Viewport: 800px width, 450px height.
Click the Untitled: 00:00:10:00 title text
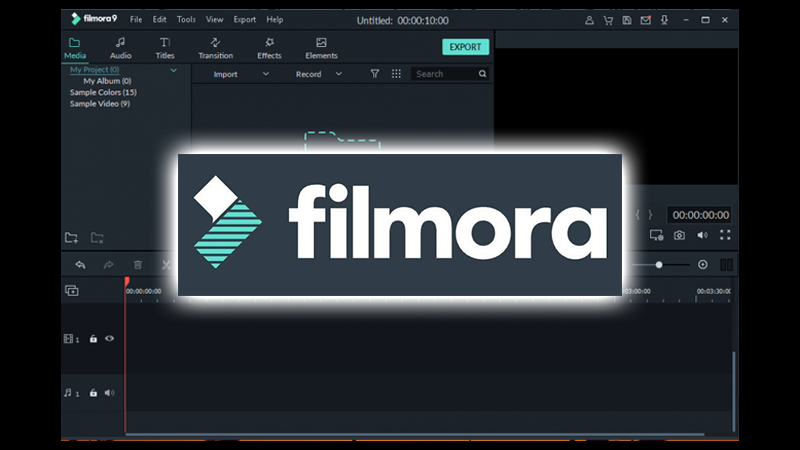coord(402,20)
